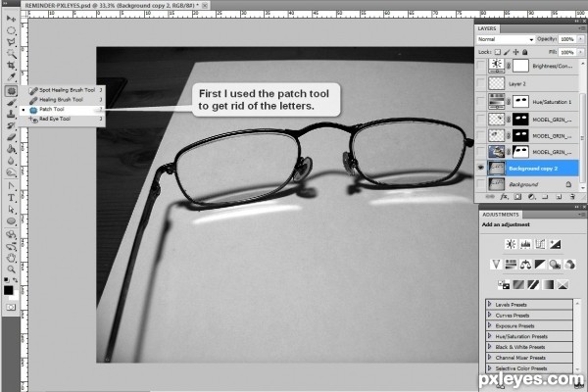Expand Hue/Saturation Presets
The height and width of the screenshot is (392, 588).
[x=489, y=336]
